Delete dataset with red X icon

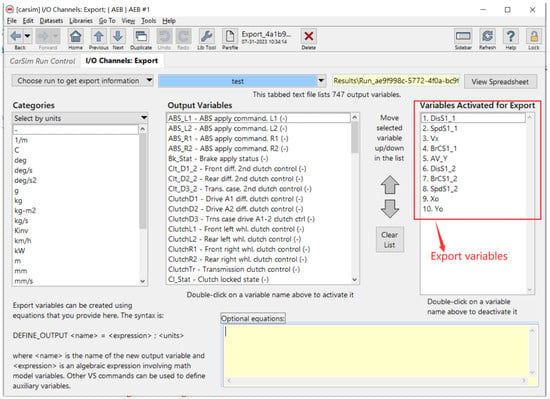(x=309, y=36)
